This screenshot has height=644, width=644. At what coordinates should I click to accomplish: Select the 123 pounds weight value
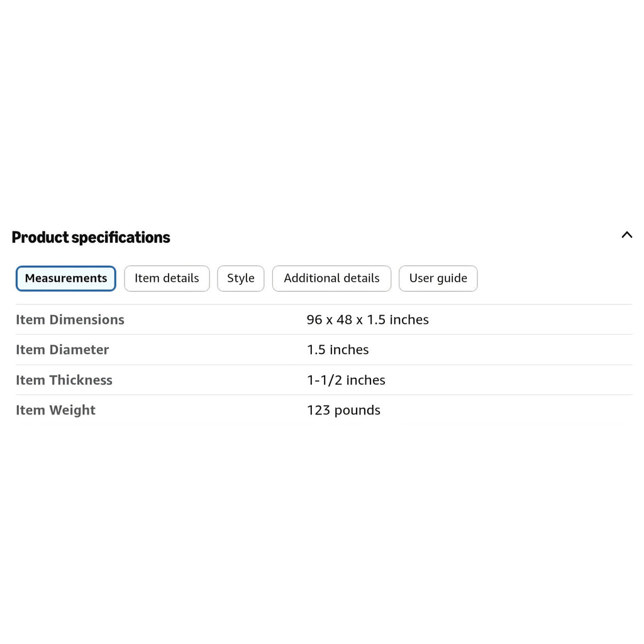pyautogui.click(x=343, y=410)
